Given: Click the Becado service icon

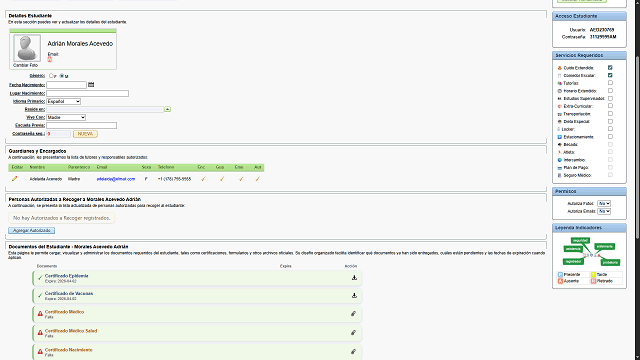Looking at the screenshot, I should [560, 144].
